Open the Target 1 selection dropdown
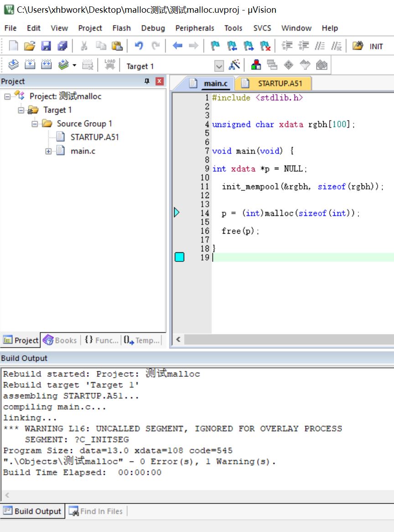This screenshot has height=532, width=394. (219, 66)
